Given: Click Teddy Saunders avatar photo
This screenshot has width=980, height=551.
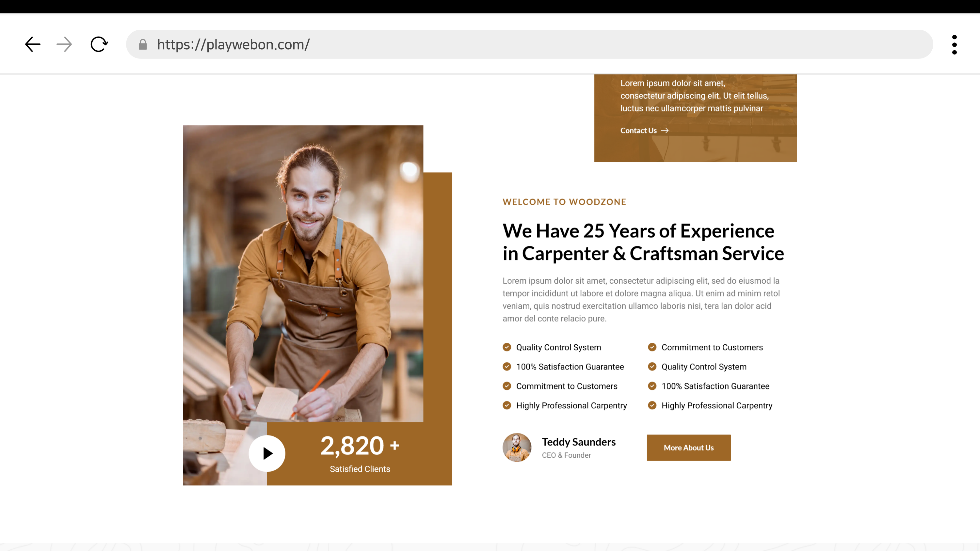Looking at the screenshot, I should tap(517, 448).
